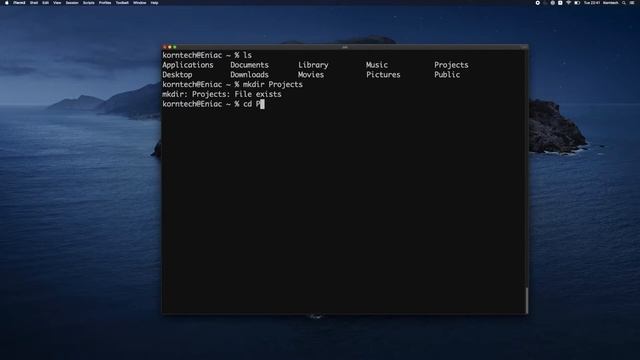Viewport: 640px width, 360px height.
Task: Open Notification Center list icon
Action: point(632,3)
